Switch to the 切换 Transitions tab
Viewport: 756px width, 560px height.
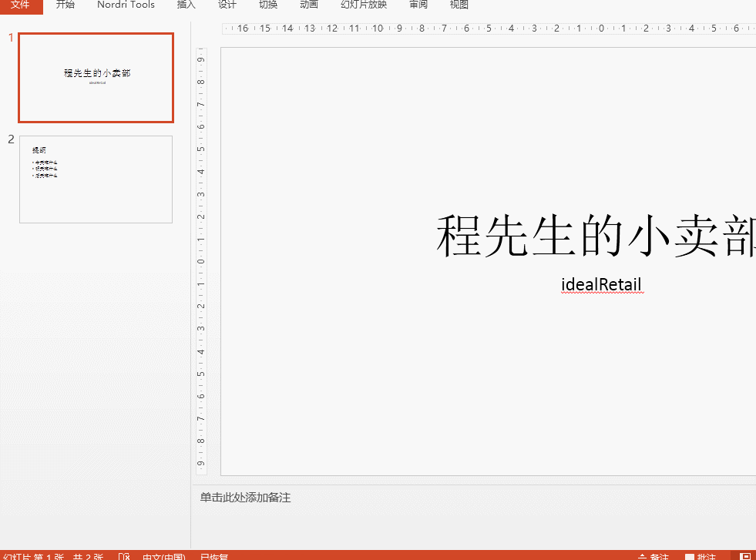pos(267,5)
